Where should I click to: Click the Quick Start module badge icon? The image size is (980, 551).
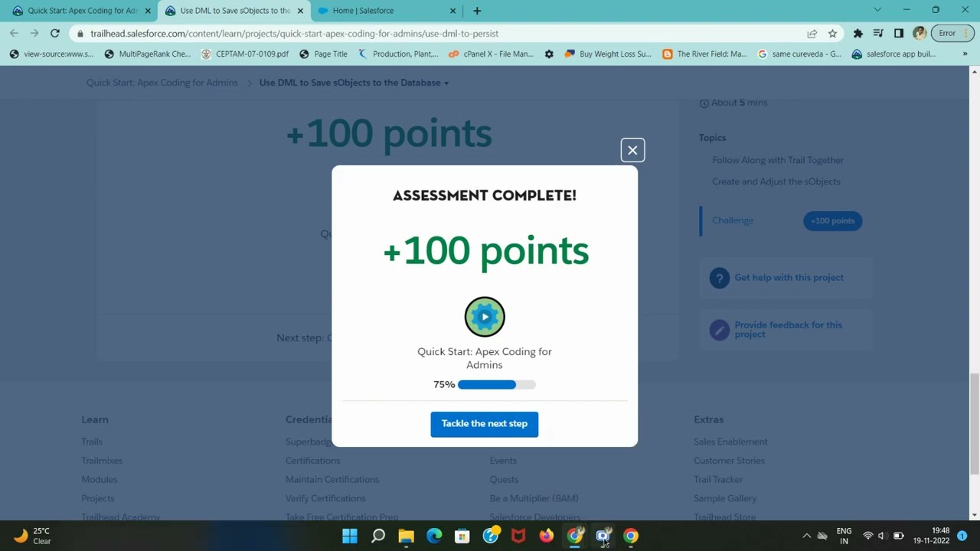(x=485, y=317)
